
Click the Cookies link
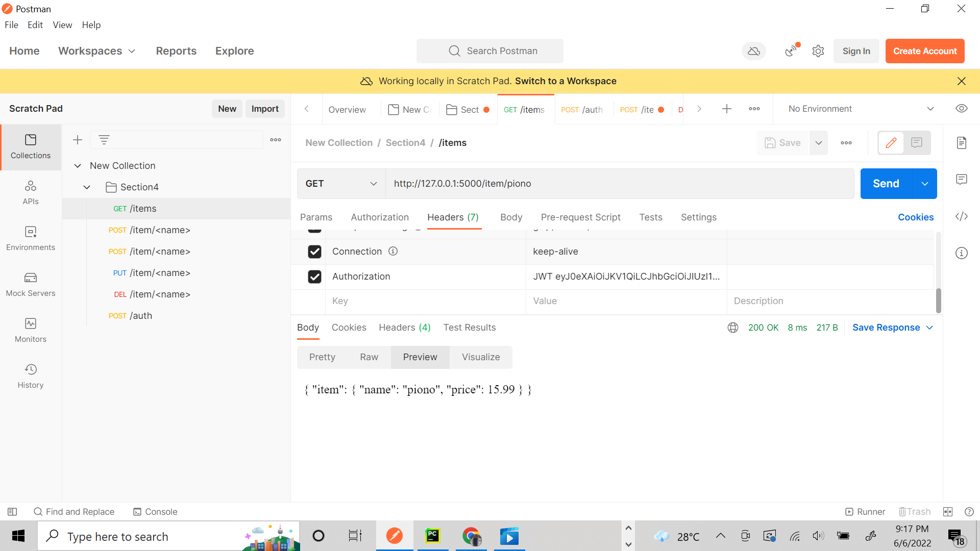916,217
